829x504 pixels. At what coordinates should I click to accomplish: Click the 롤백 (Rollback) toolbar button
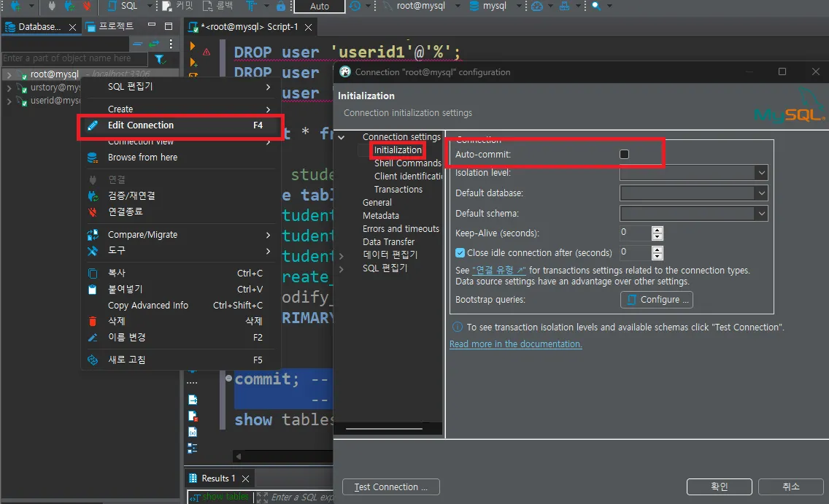[x=218, y=6]
